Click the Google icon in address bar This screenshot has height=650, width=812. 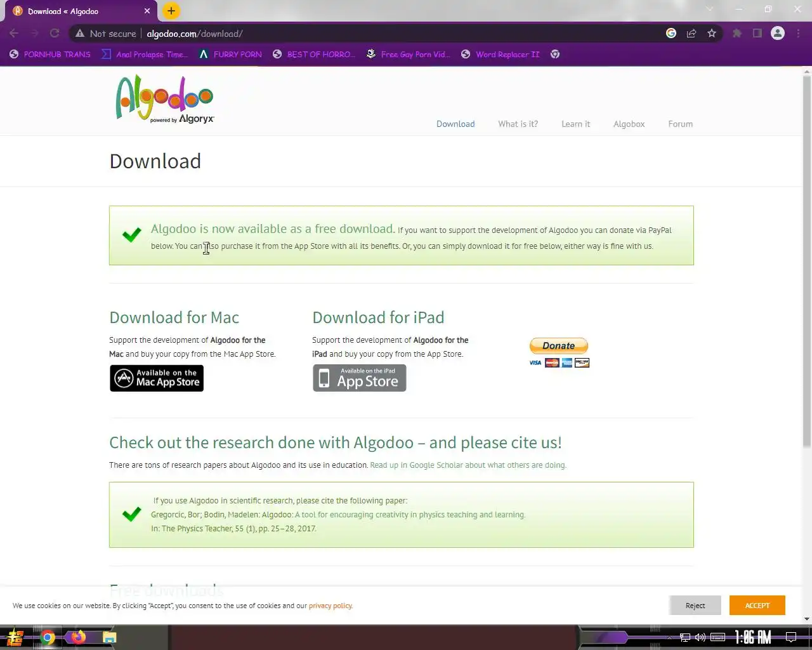coord(671,33)
